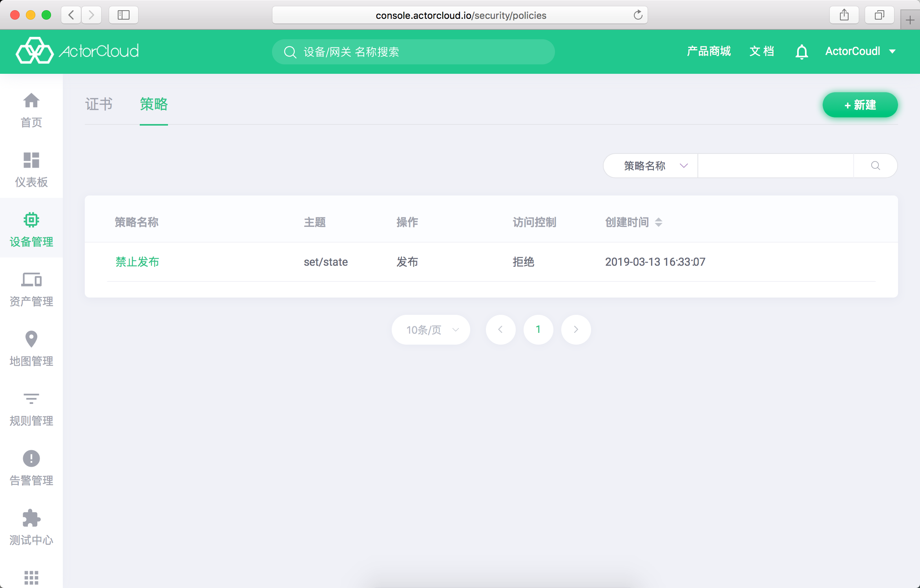Open the 禁止发布 policy link
Image resolution: width=920 pixels, height=588 pixels.
137,262
